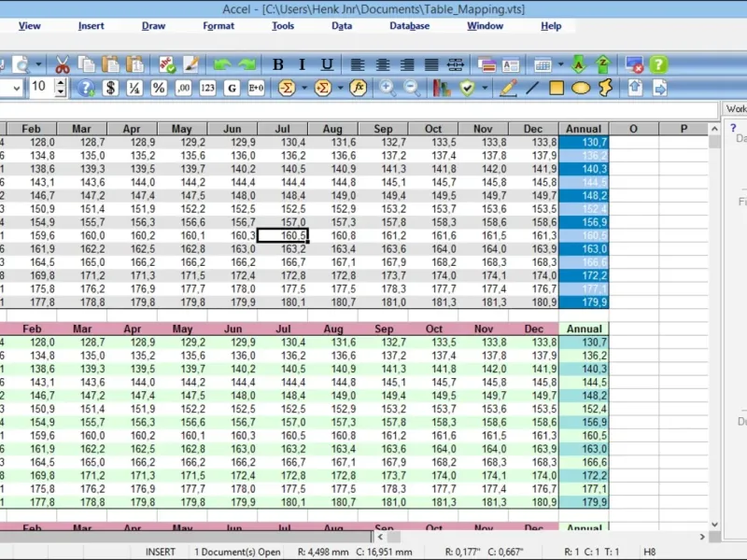Run the spell check tool

[166, 64]
